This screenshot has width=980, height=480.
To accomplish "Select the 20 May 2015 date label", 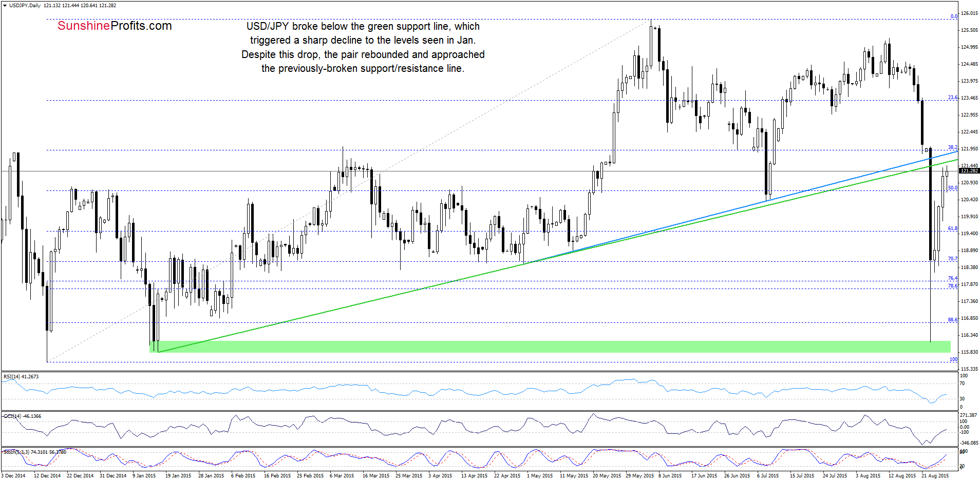I will 607,476.
